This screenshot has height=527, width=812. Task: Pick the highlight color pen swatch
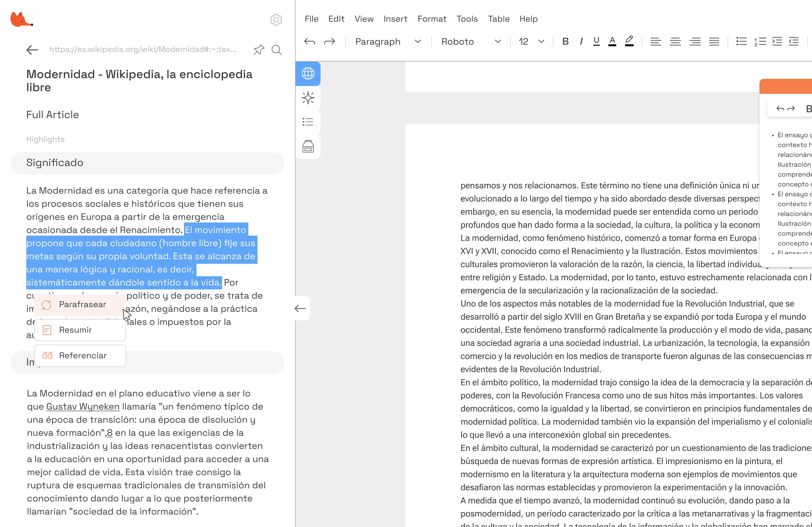629,42
